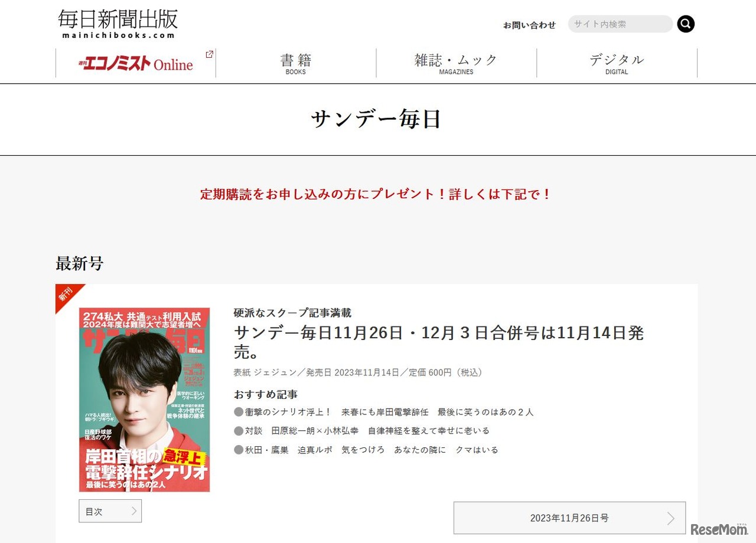Click the black magnifier search icon
This screenshot has height=543, width=756.
click(686, 24)
